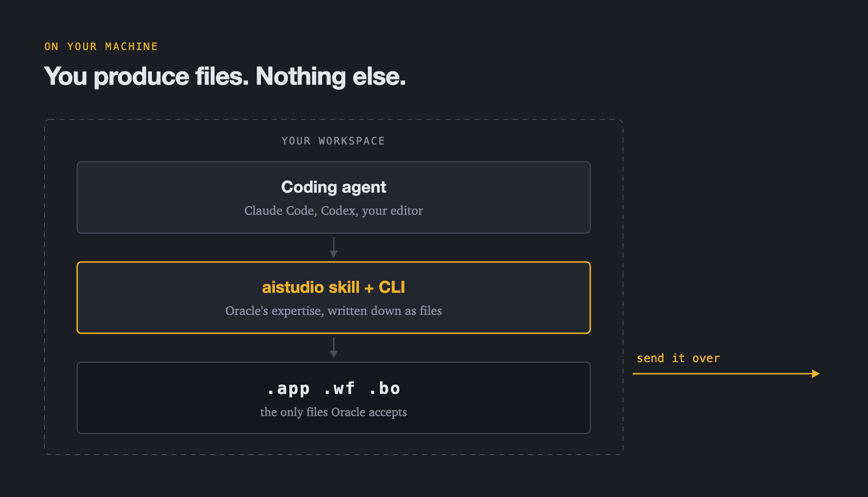The height and width of the screenshot is (497, 868).
Task: Select the heading "You produce files. Nothing else."
Action: (x=225, y=76)
